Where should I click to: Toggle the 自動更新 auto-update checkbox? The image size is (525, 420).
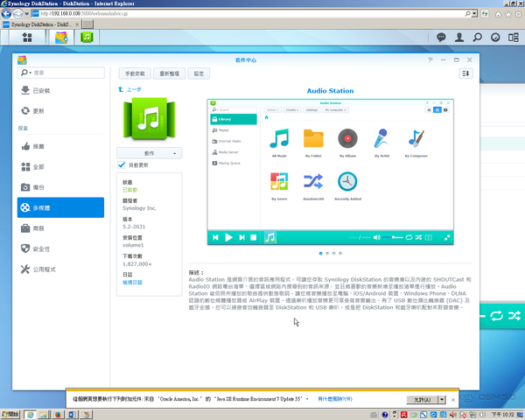point(122,164)
